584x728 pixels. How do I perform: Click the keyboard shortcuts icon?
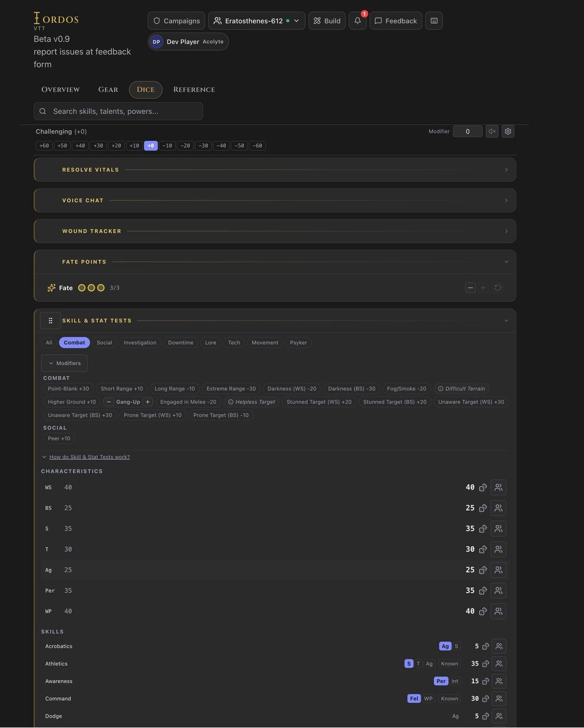pyautogui.click(x=434, y=21)
